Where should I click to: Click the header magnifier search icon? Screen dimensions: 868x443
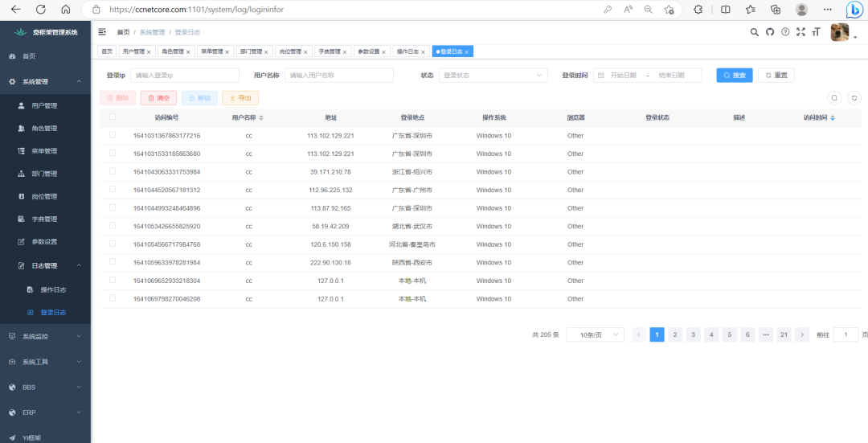pos(754,32)
